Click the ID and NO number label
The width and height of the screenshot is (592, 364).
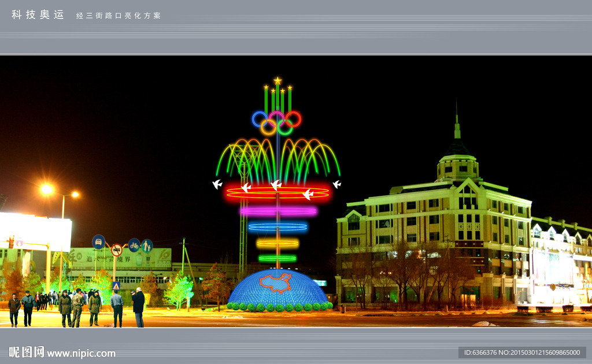pyautogui.click(x=521, y=352)
